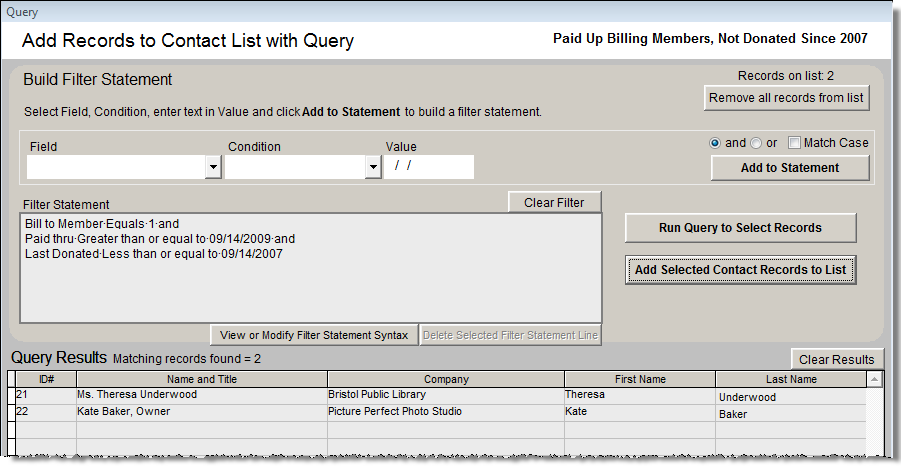
Task: Select the Theresa Underwood record row
Action: point(200,396)
